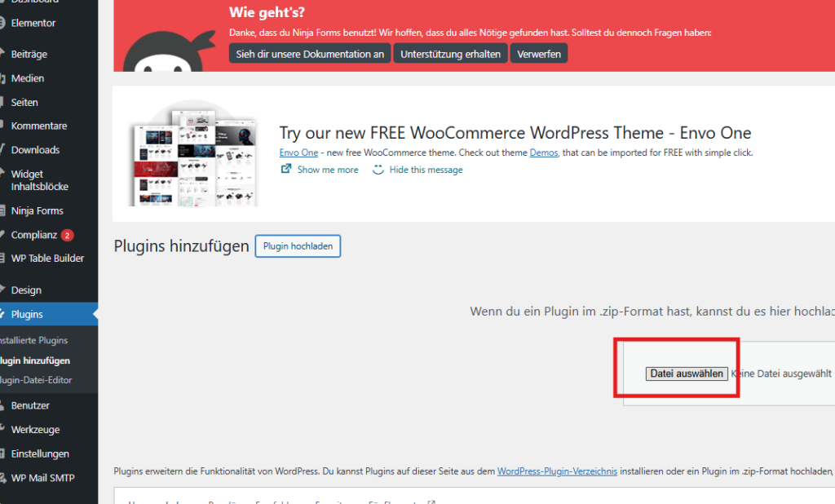Click the external link icon beside Show me more

286,170
